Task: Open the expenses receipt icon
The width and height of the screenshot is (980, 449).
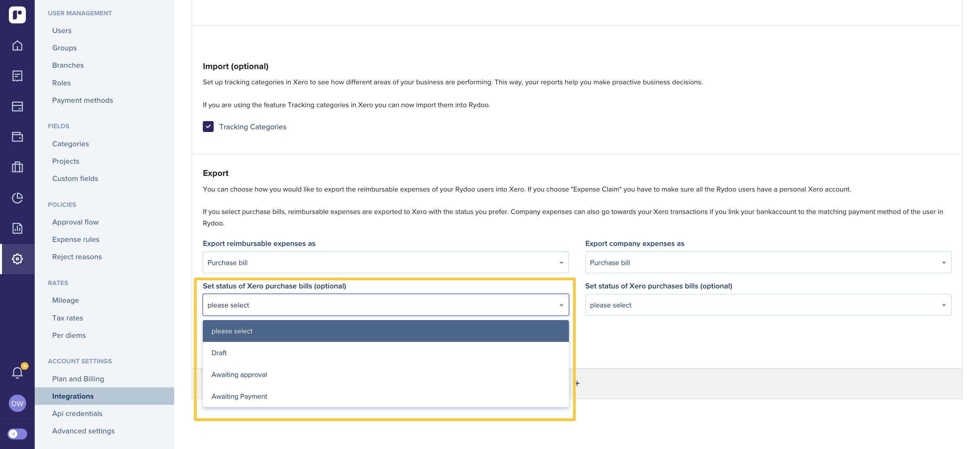Action: (x=17, y=76)
